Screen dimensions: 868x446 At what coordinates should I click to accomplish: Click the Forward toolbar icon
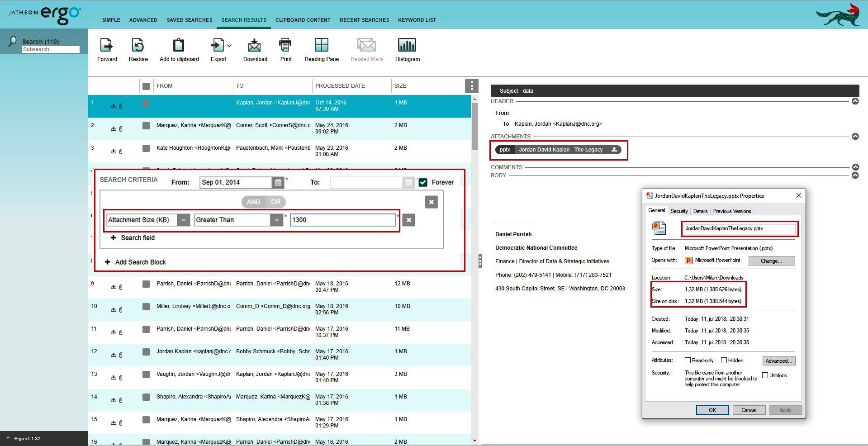click(x=106, y=45)
